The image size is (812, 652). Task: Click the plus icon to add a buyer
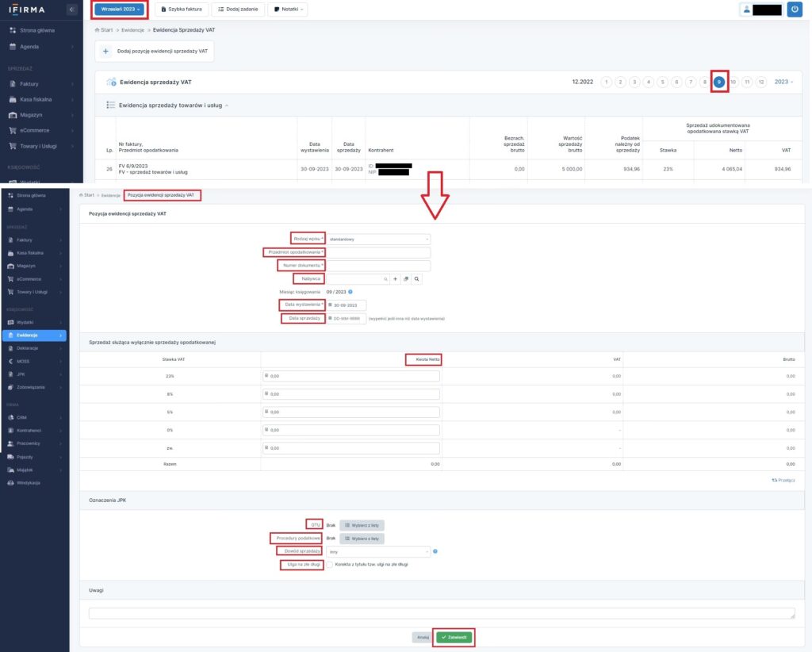[395, 279]
